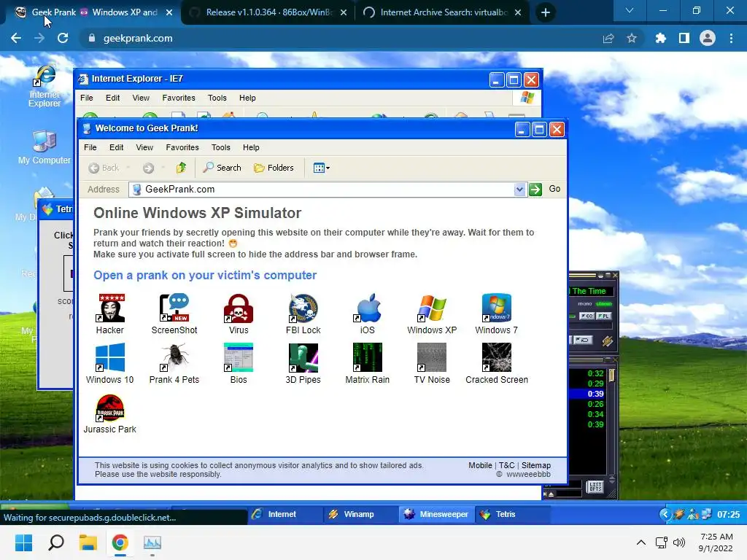Screen dimensions: 747x560
Task: Open a new Chrome tab
Action: tap(546, 12)
